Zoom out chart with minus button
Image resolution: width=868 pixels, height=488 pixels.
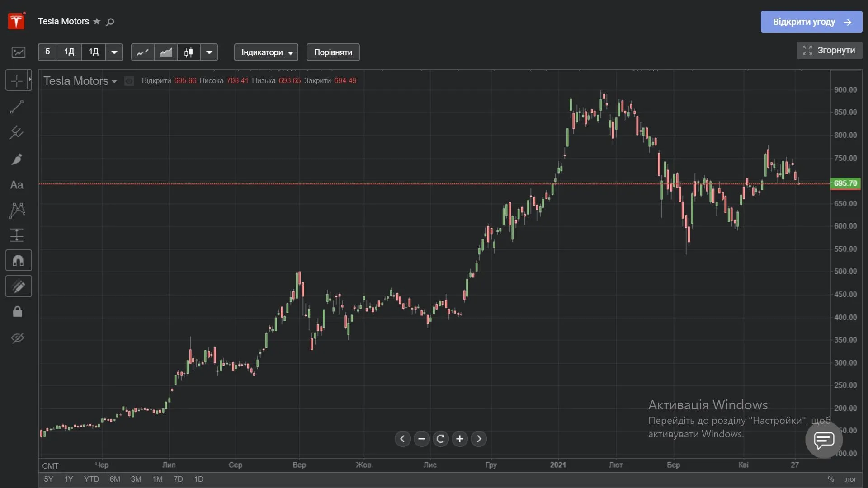(x=422, y=439)
